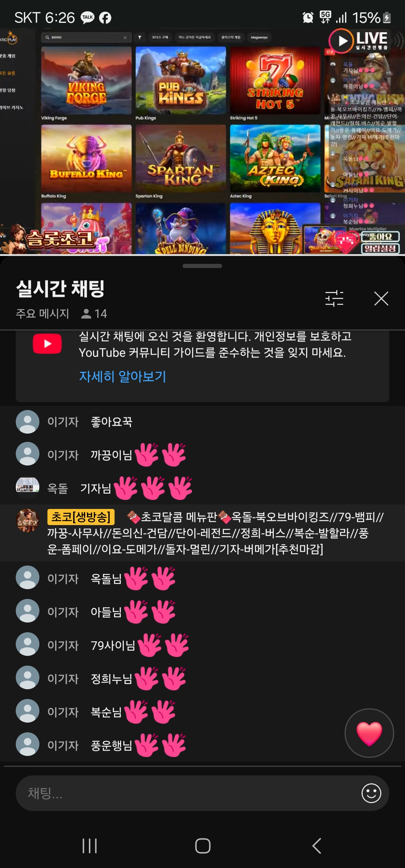Screen dimensions: 405x868
Task: Follow the 자세히 알아보기 link
Action: click(x=122, y=376)
